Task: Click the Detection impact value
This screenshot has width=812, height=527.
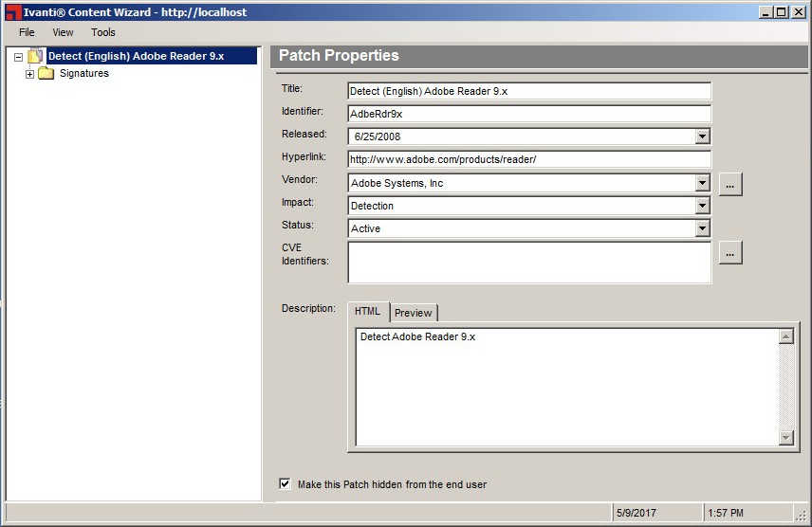Action: click(372, 206)
